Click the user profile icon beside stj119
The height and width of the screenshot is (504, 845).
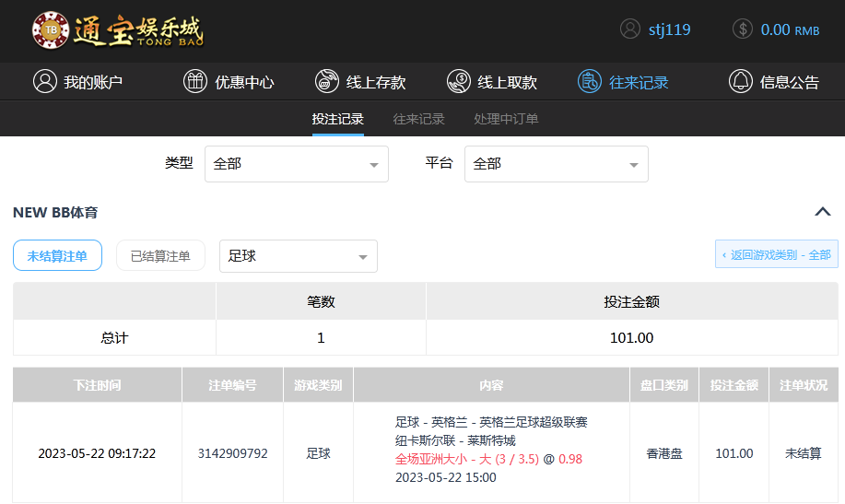tap(630, 29)
